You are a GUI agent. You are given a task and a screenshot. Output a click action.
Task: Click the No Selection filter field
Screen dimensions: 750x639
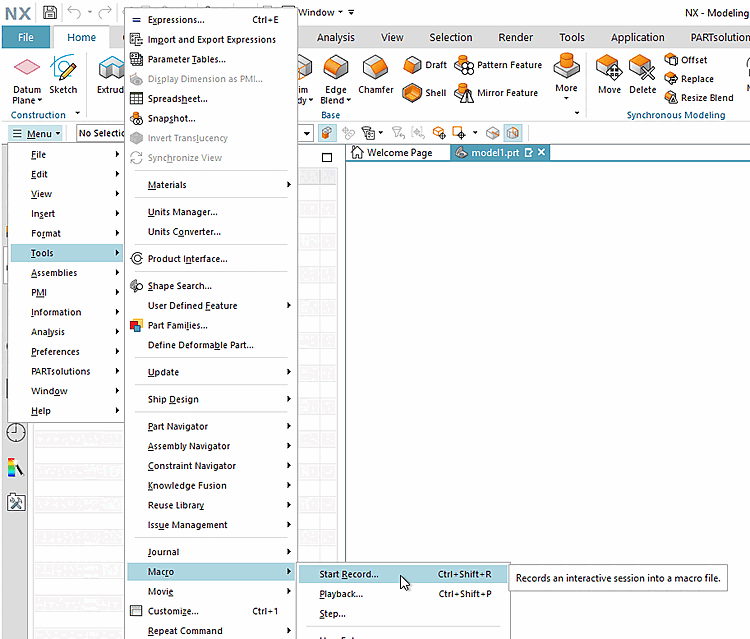click(x=100, y=133)
